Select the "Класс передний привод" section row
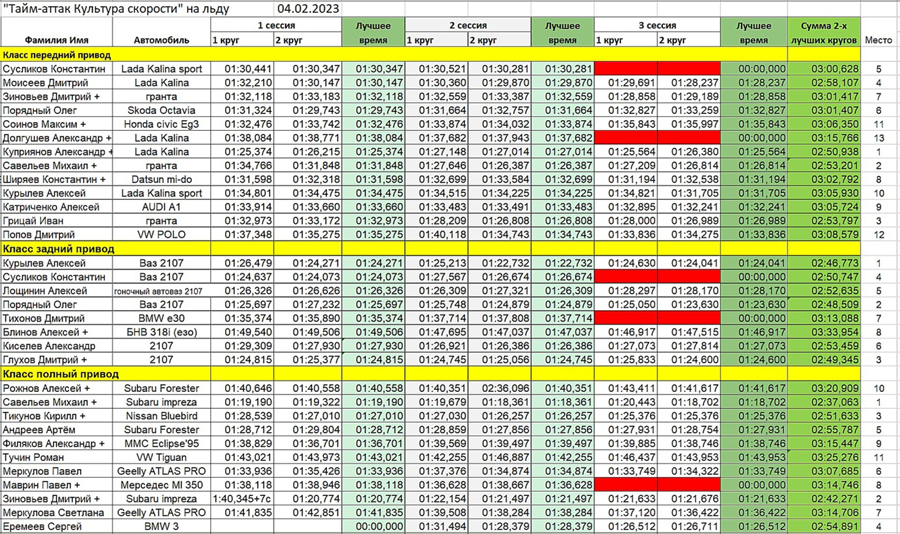This screenshot has width=900, height=534. (60, 55)
